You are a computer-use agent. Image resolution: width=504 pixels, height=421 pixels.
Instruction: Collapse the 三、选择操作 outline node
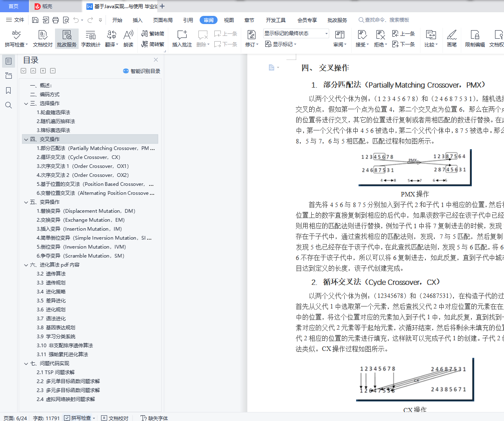[26, 104]
